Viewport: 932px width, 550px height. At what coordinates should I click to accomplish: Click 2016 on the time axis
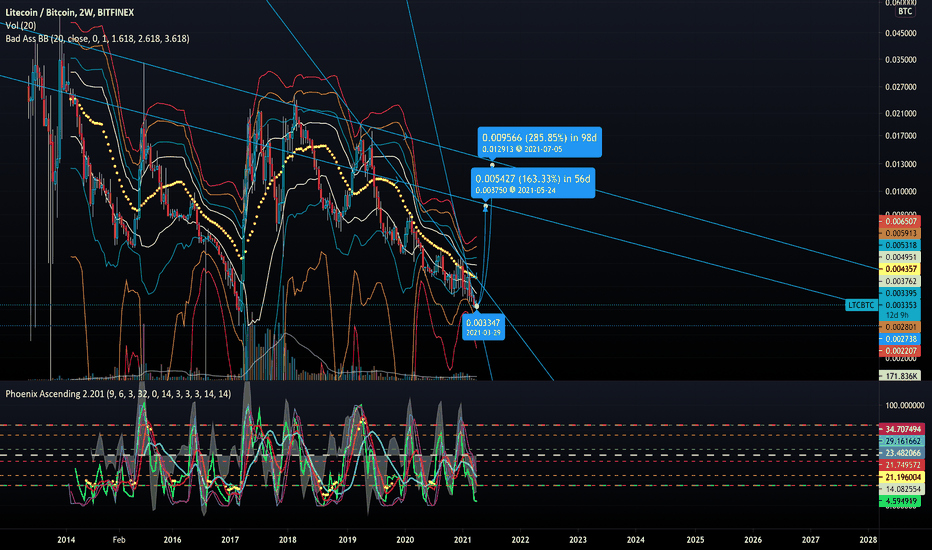tap(172, 540)
